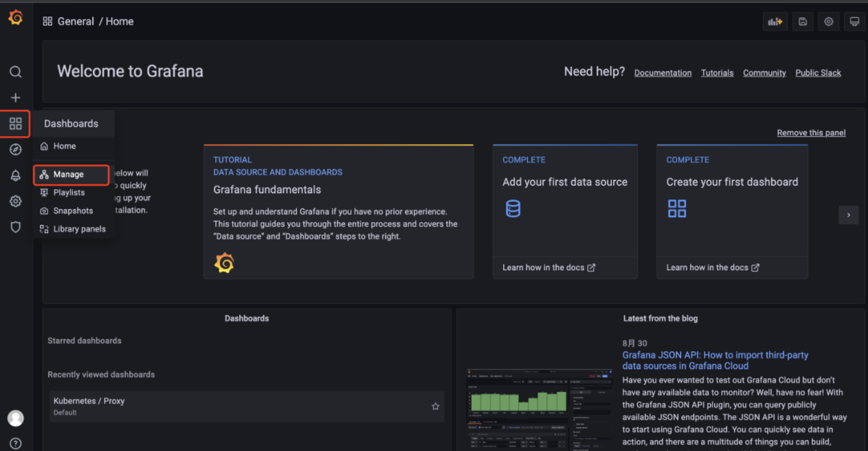Click the Grafana logo in the tutorial card
Viewport: 868px width, 451px height.
pos(224,263)
